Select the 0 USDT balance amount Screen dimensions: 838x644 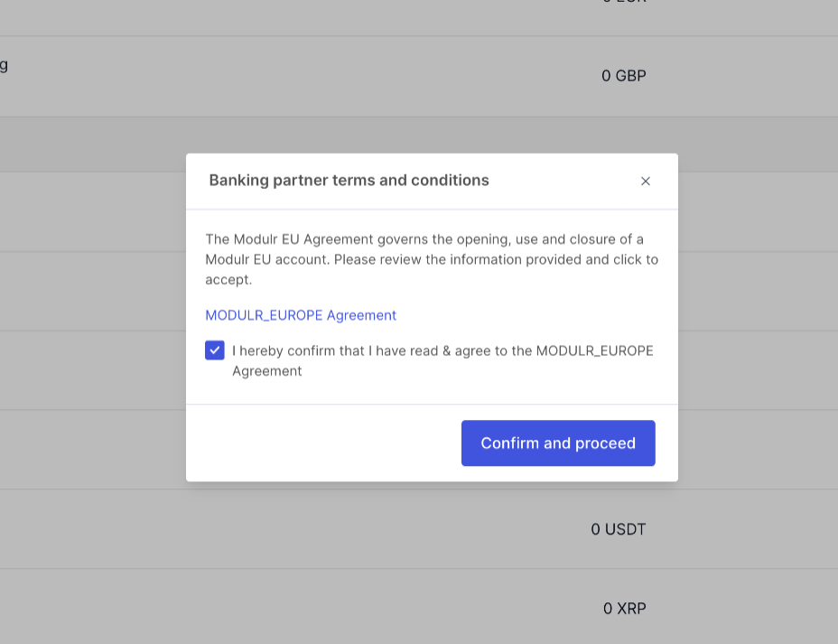pyautogui.click(x=619, y=529)
